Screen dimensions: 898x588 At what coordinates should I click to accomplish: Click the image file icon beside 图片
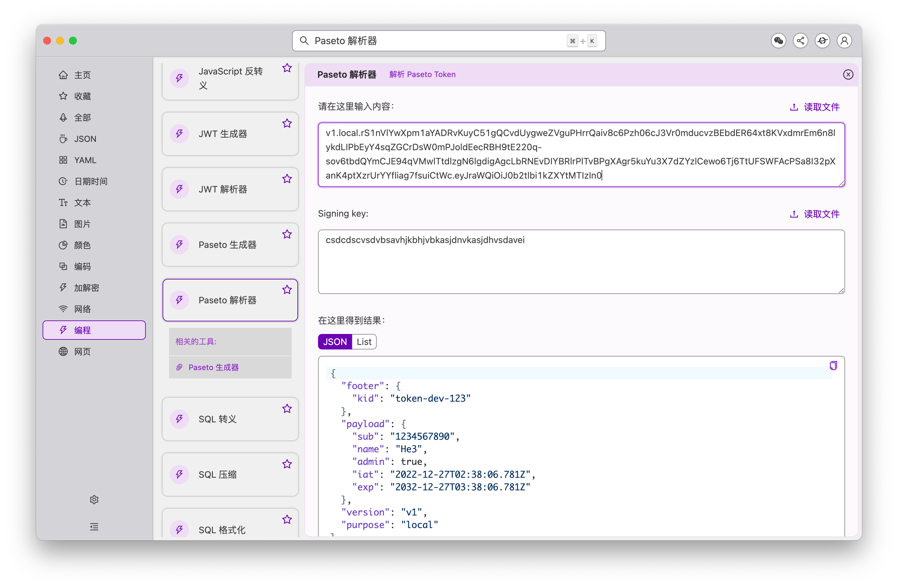click(x=63, y=224)
